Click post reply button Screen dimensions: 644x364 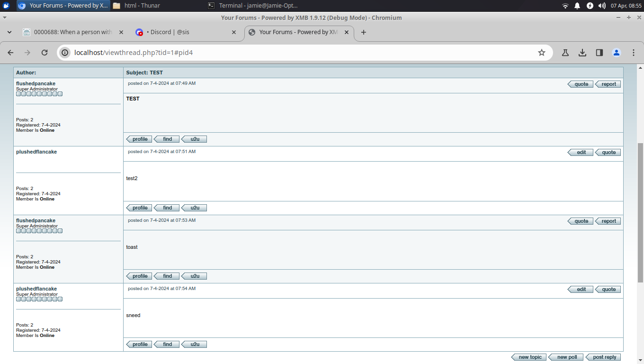pyautogui.click(x=604, y=357)
